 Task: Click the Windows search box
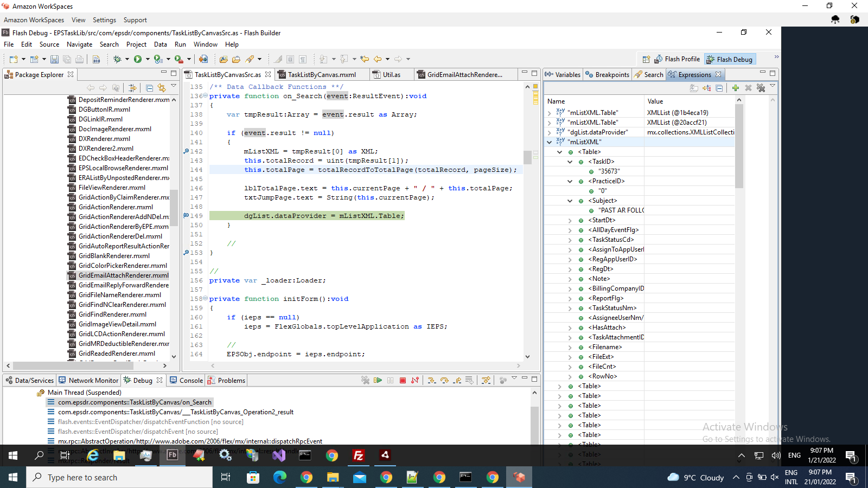[x=119, y=477]
